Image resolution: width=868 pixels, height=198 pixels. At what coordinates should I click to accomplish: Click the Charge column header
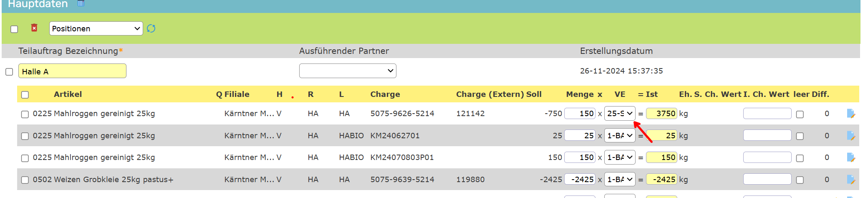385,94
